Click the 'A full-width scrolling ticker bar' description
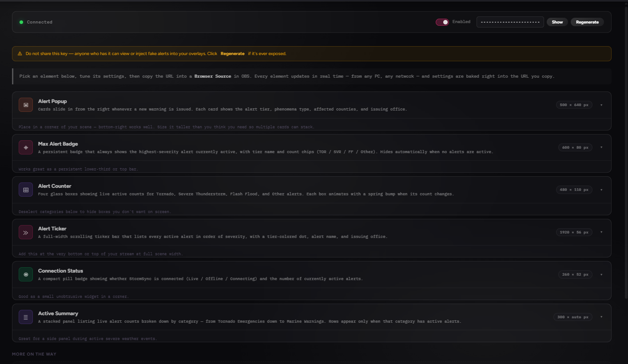 coord(213,237)
